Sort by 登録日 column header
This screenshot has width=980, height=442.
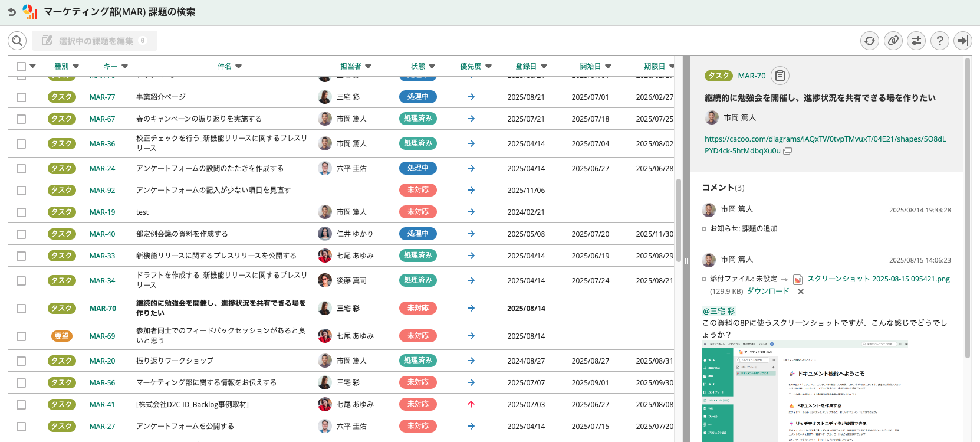point(531,66)
